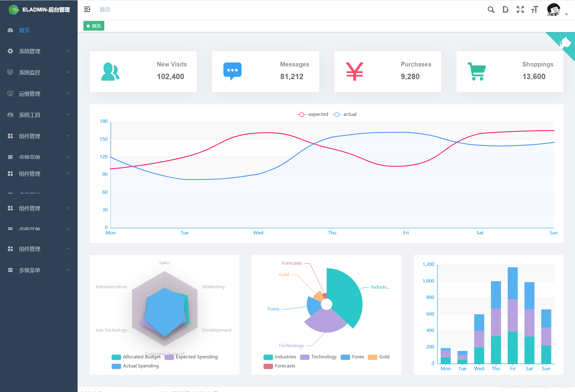Toggle Technology in the pie chart legend row
The width and height of the screenshot is (575, 392).
318,357
